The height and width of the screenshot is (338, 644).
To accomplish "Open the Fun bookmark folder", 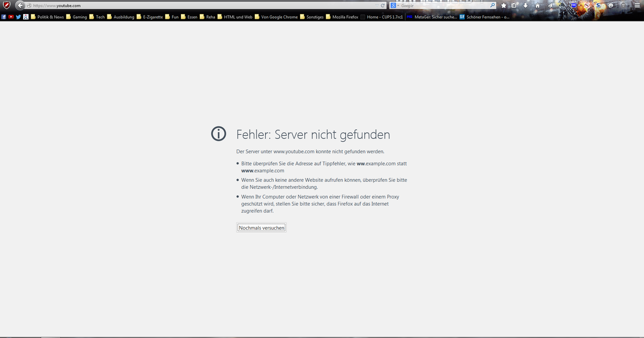I will click(172, 17).
